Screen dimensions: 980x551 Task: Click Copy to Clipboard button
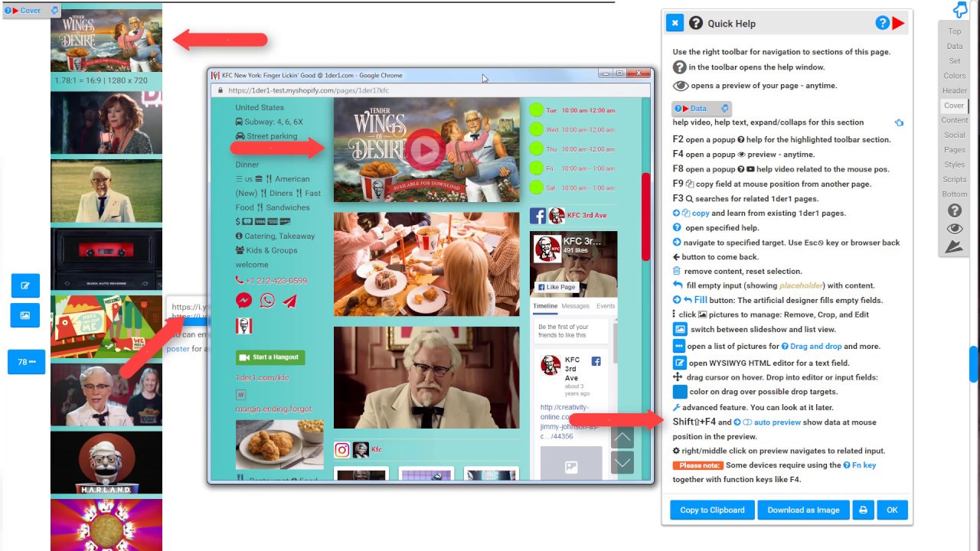(x=712, y=510)
